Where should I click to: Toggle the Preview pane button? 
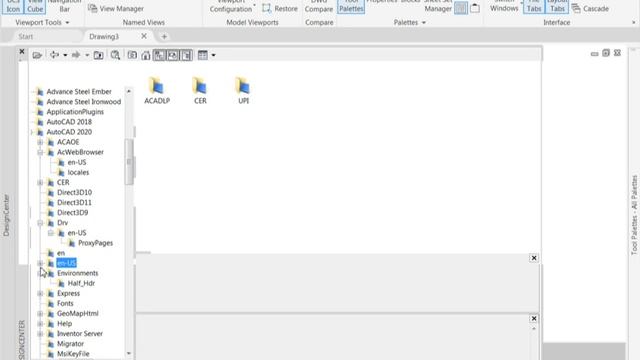tap(173, 55)
